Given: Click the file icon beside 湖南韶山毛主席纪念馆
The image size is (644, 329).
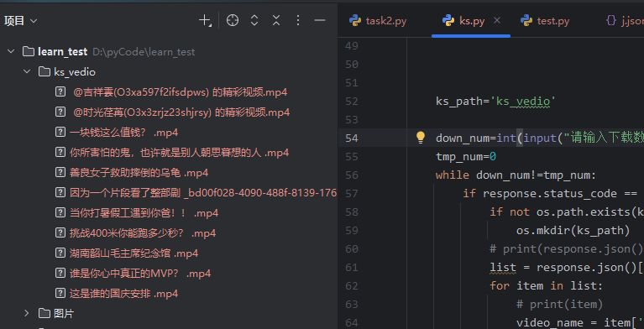Looking at the screenshot, I should tap(60, 253).
